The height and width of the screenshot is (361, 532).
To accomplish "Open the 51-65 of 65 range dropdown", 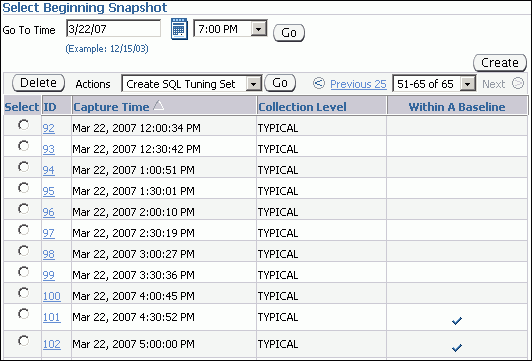I will (468, 84).
